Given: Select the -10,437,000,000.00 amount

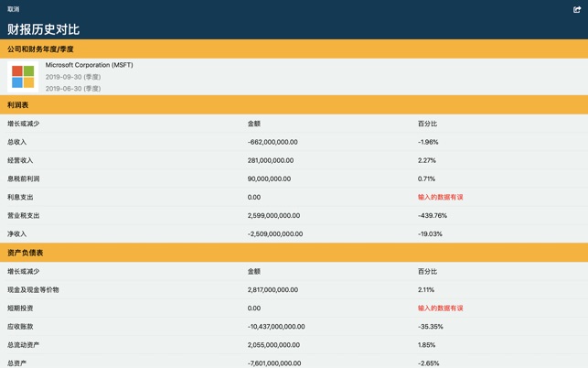Looking at the screenshot, I should point(276,326).
